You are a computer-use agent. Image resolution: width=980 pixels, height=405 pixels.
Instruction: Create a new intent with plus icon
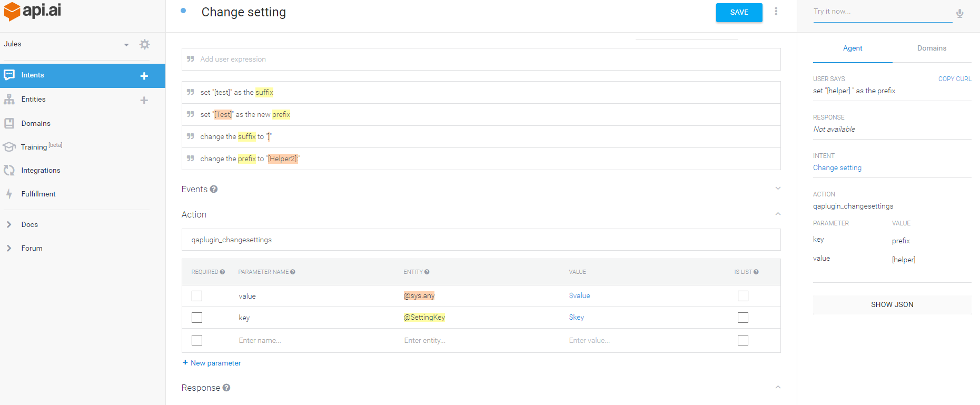point(144,76)
